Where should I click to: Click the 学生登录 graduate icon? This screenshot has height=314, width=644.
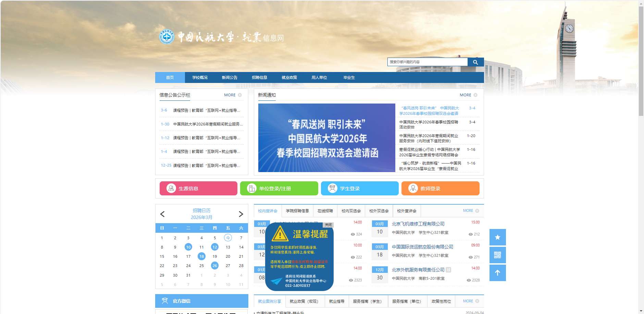tap(332, 188)
